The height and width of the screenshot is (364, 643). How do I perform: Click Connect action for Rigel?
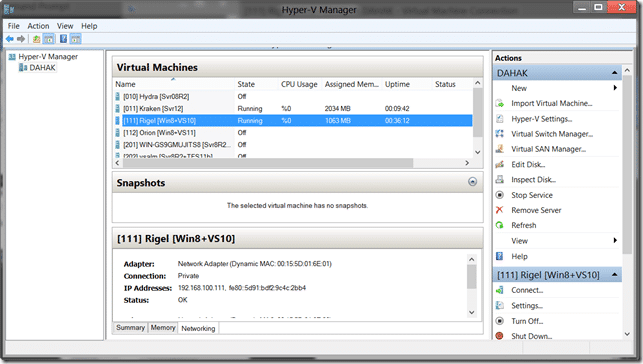click(x=527, y=290)
